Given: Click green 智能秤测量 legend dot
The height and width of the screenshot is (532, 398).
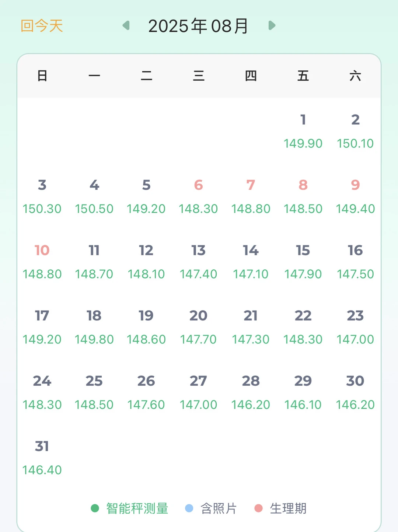Looking at the screenshot, I should [95, 508].
